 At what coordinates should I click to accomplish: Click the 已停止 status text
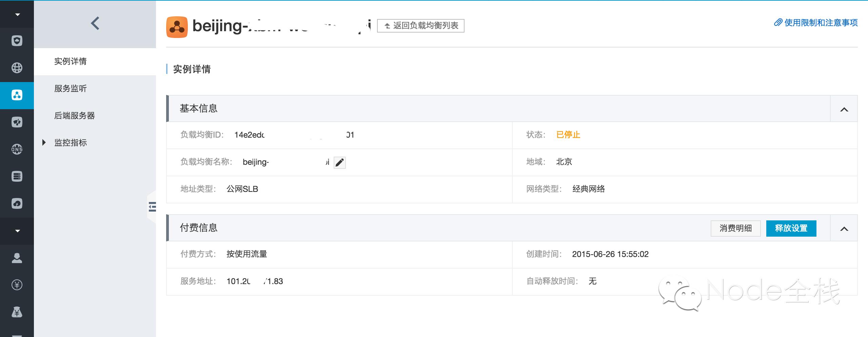tap(568, 135)
